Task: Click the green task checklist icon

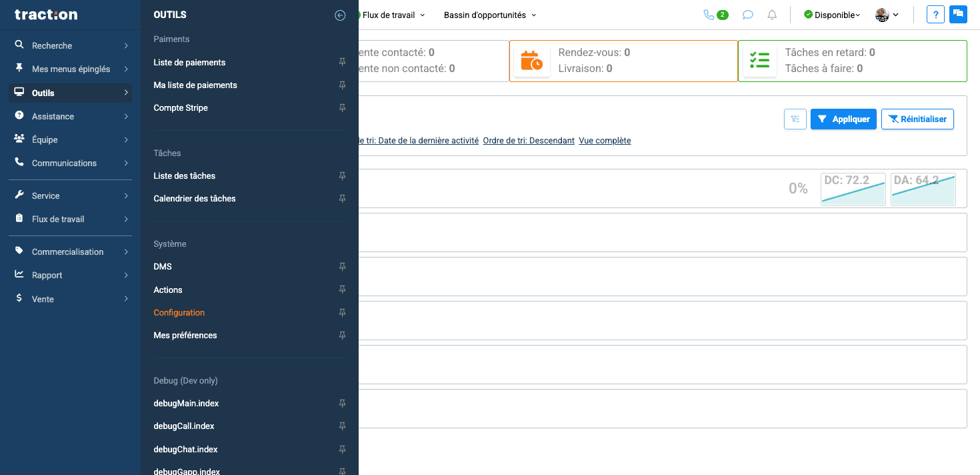Action: [759, 60]
